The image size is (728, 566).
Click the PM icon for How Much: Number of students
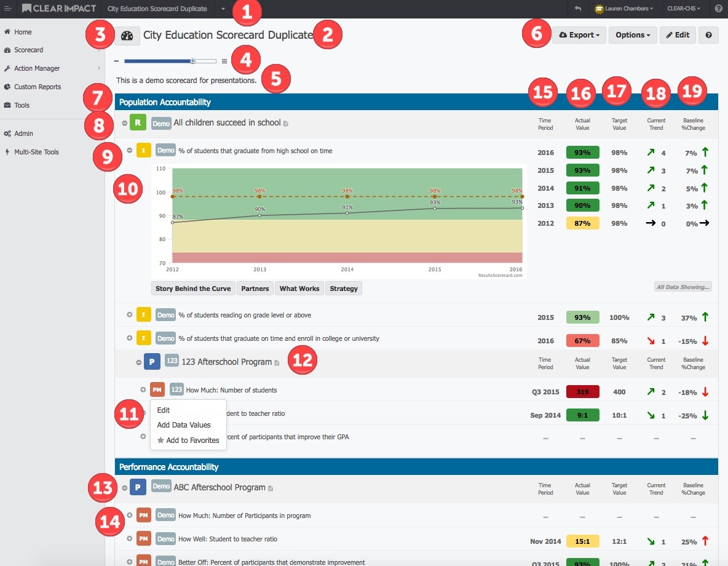pos(157,389)
